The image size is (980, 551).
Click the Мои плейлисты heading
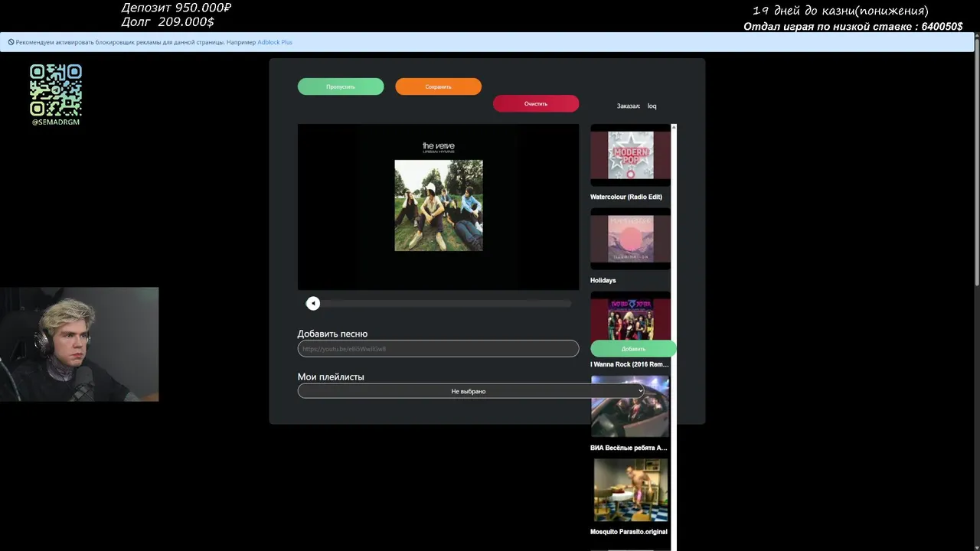click(x=331, y=377)
